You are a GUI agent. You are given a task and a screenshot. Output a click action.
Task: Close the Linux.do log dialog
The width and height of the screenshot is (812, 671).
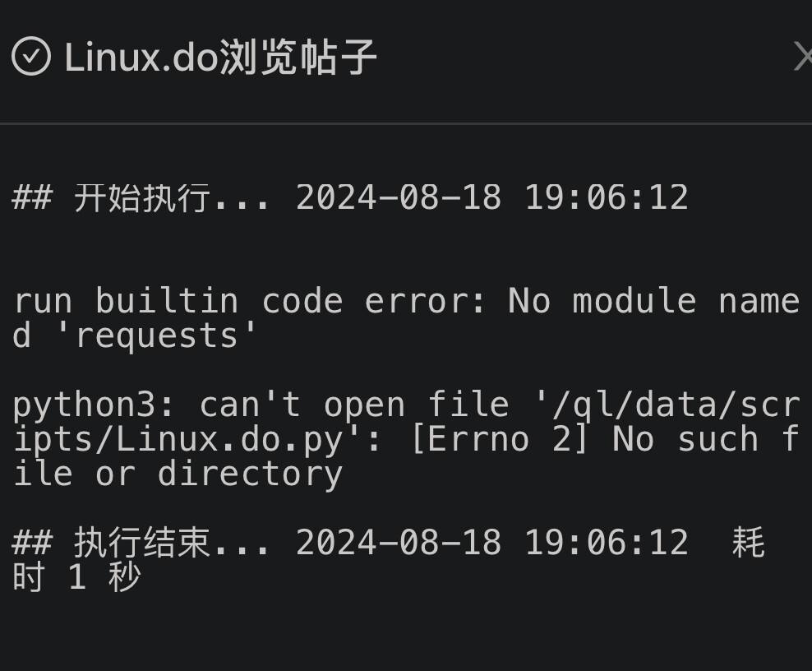coord(803,57)
